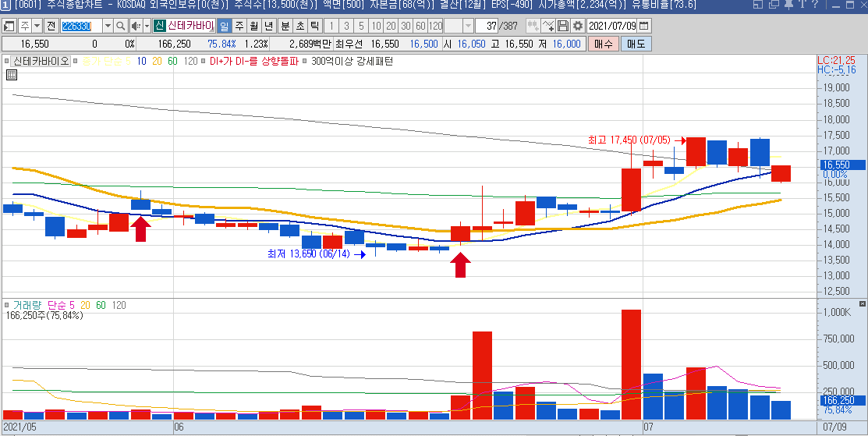Click the screen number 1 icon

tap(5, 6)
